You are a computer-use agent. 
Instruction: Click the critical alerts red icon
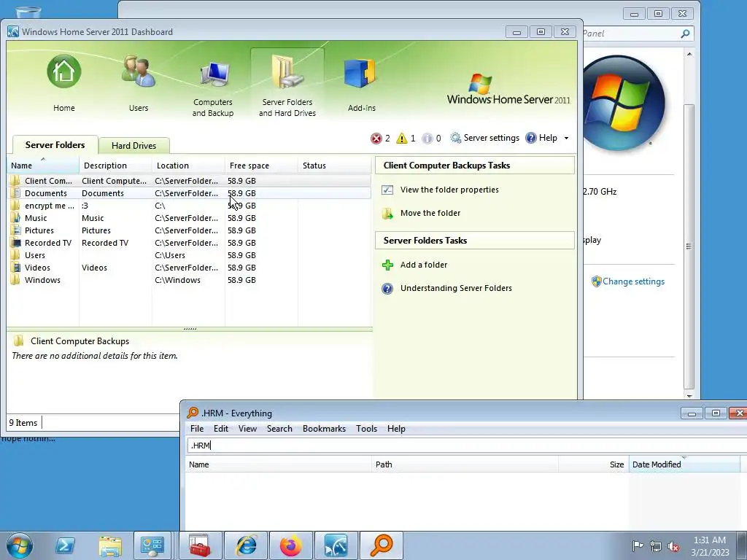376,138
